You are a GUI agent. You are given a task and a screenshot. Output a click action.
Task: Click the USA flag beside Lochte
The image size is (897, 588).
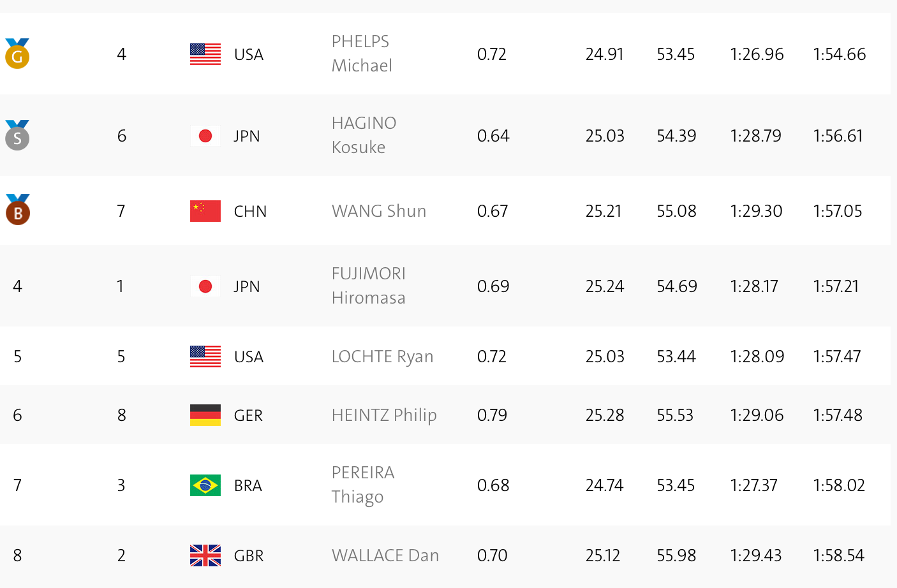click(x=205, y=356)
